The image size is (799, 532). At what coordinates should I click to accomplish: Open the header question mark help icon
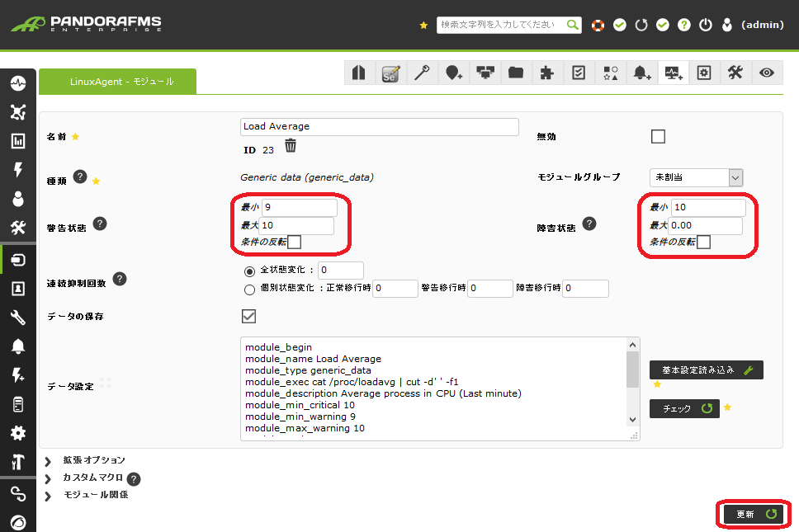[x=683, y=25]
